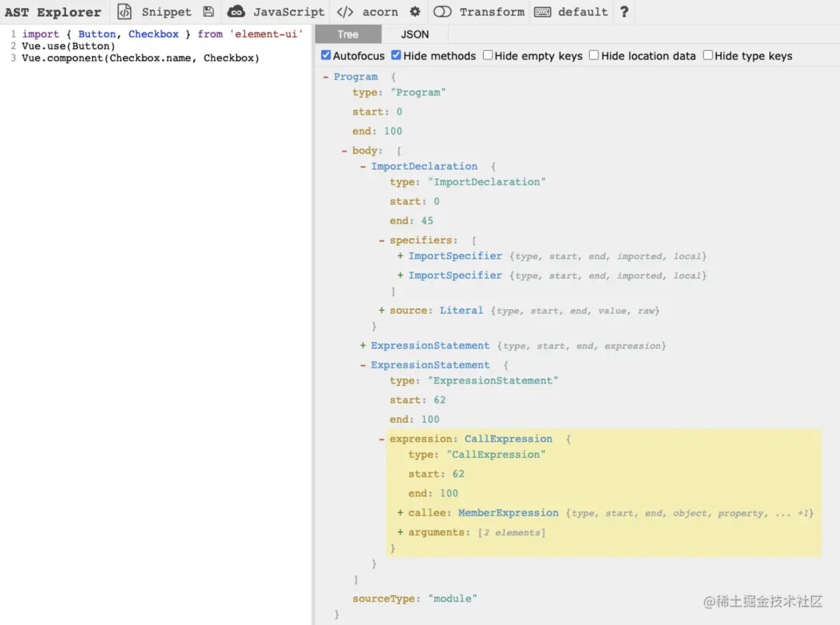Click the ImportDeclaration node label
Viewport: 840px width, 625px height.
pos(424,166)
